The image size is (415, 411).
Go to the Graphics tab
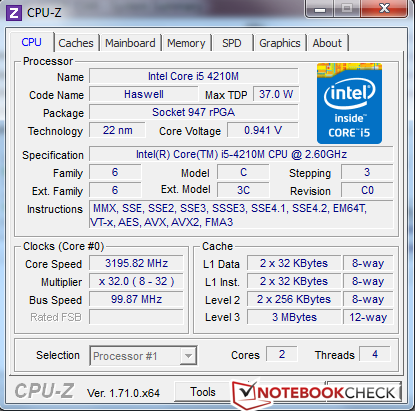[x=280, y=43]
